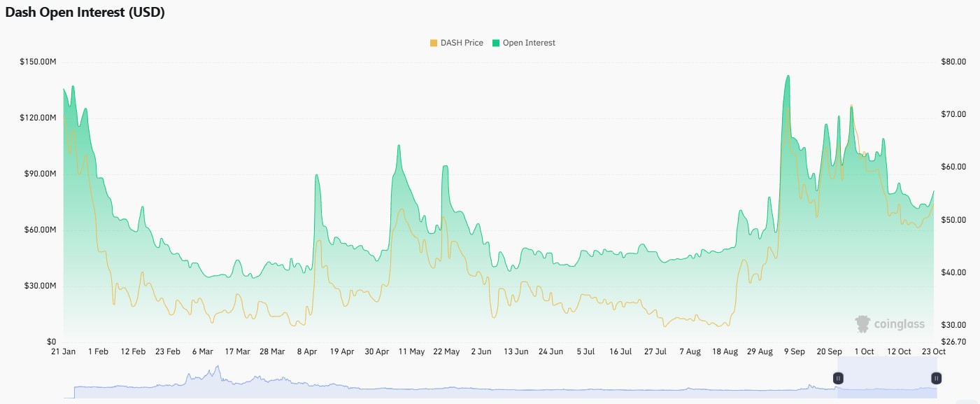Click the '11 May' date axis label

(x=411, y=351)
